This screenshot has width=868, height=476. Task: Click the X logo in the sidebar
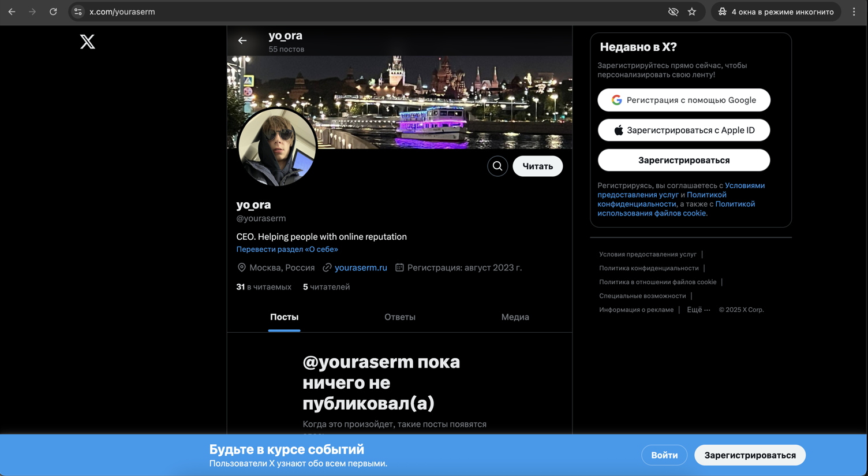click(x=88, y=42)
